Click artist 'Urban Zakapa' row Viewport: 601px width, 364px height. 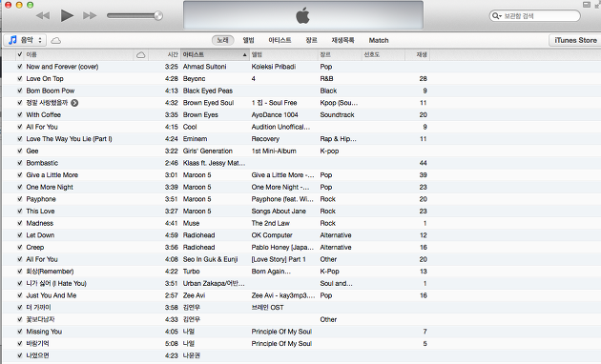pyautogui.click(x=214, y=283)
